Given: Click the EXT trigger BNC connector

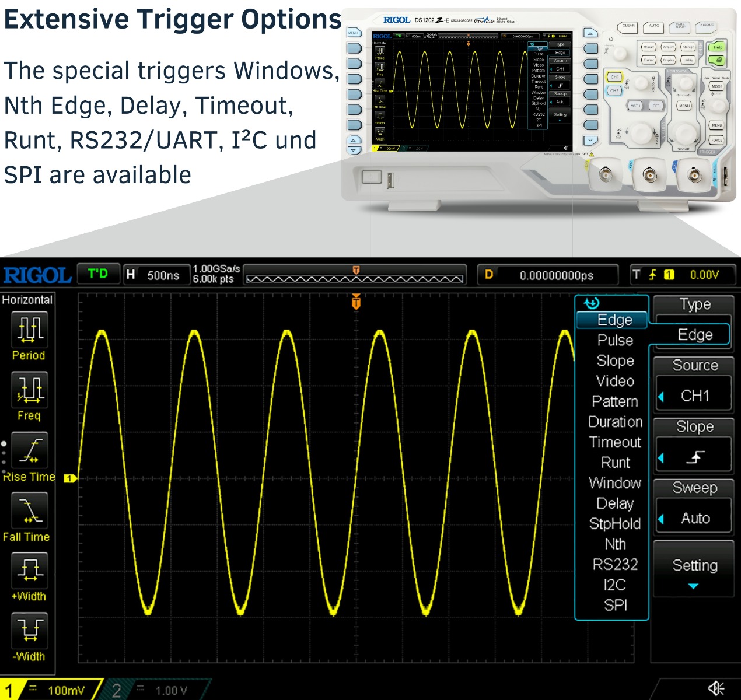Looking at the screenshot, I should (x=694, y=174).
